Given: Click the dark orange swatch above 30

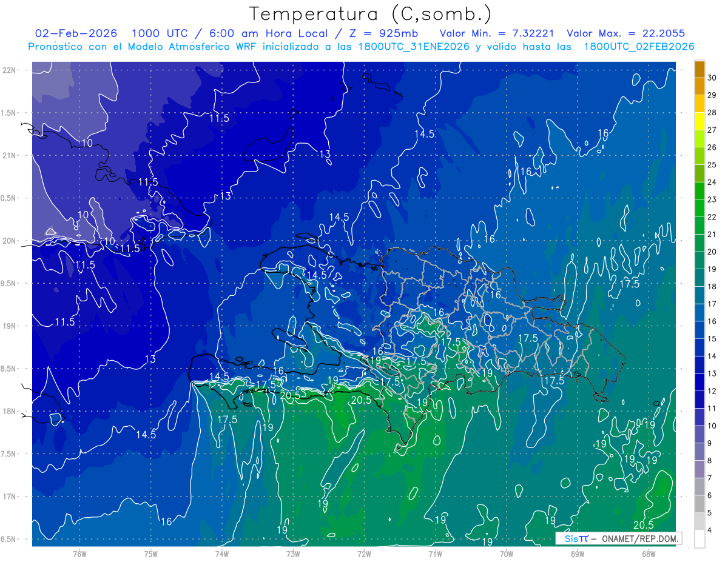Looking at the screenshot, I should [699, 69].
